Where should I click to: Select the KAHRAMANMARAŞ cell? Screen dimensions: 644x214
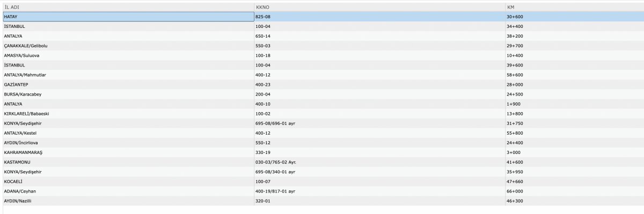[x=128, y=152]
